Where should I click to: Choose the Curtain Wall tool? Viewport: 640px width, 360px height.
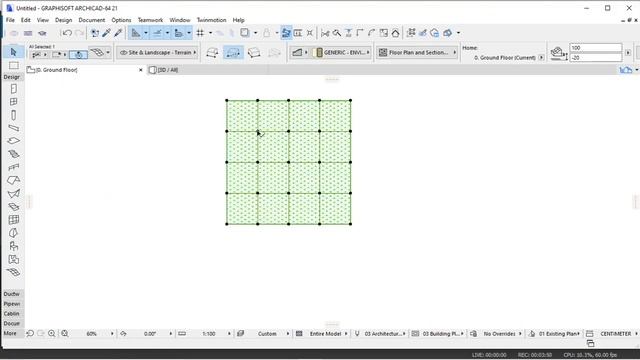13,220
